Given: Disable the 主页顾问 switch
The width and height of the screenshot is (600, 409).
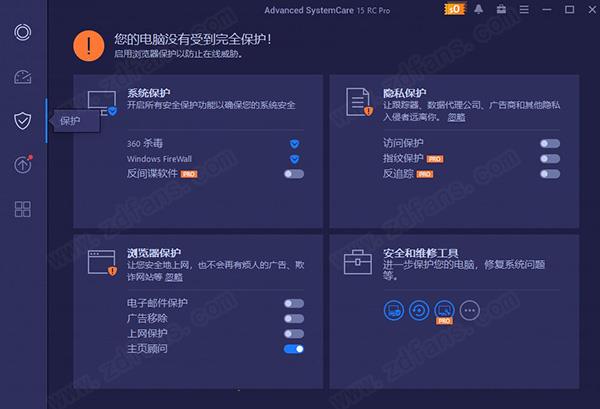Looking at the screenshot, I should (x=294, y=349).
